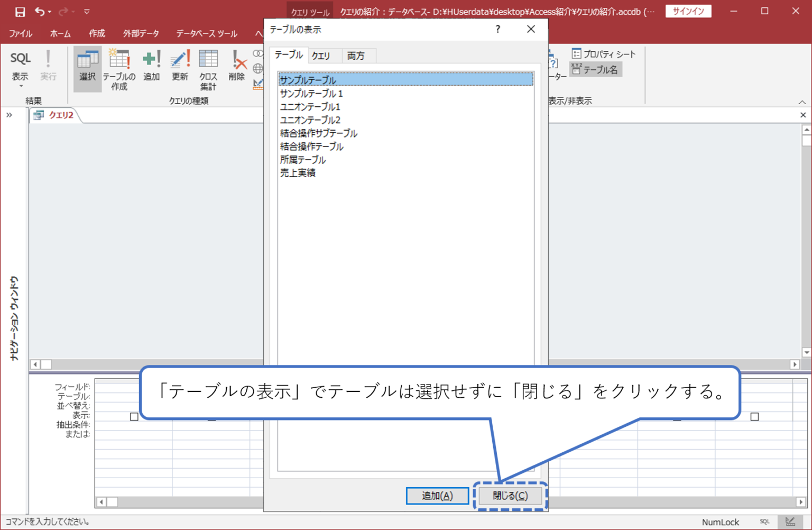This screenshot has width=812, height=530.
Task: Select 売上実績 in the list
Action: click(x=405, y=172)
